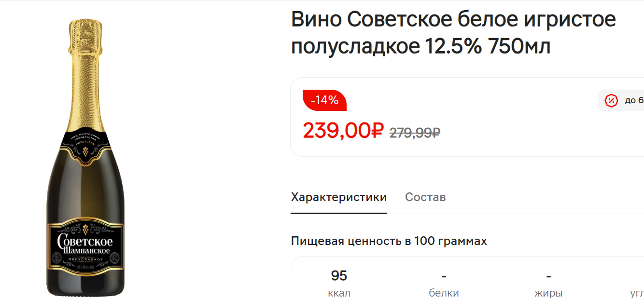This screenshot has height=298, width=644.
Task: Click the Пищевая ценность в 100 граммах heading
Action: [389, 241]
